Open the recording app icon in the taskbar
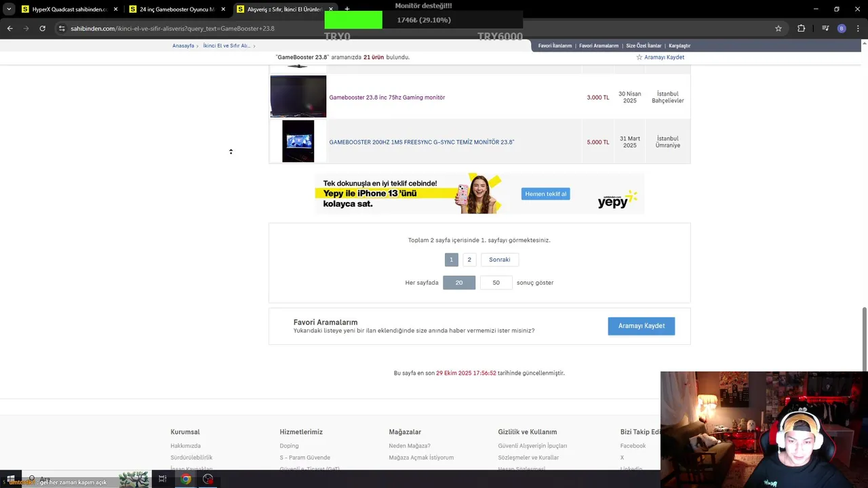The width and height of the screenshot is (868, 488). click(x=208, y=479)
